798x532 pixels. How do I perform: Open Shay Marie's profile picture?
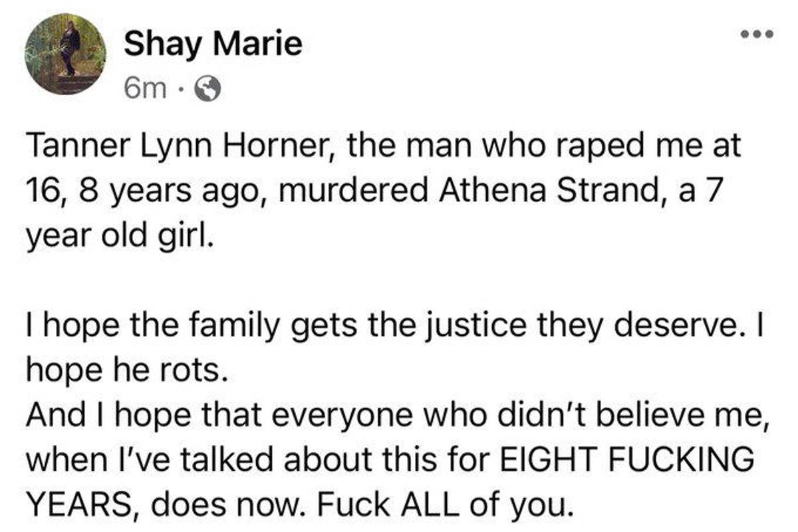coord(65,53)
